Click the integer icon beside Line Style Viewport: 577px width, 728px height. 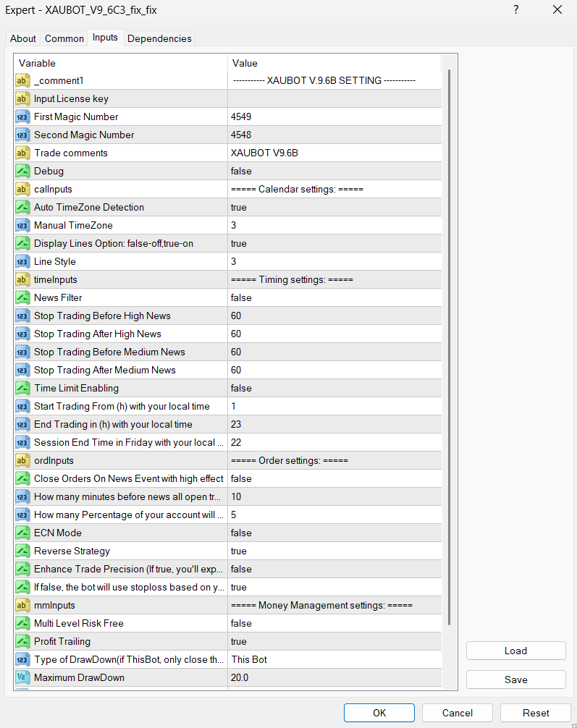(x=22, y=261)
